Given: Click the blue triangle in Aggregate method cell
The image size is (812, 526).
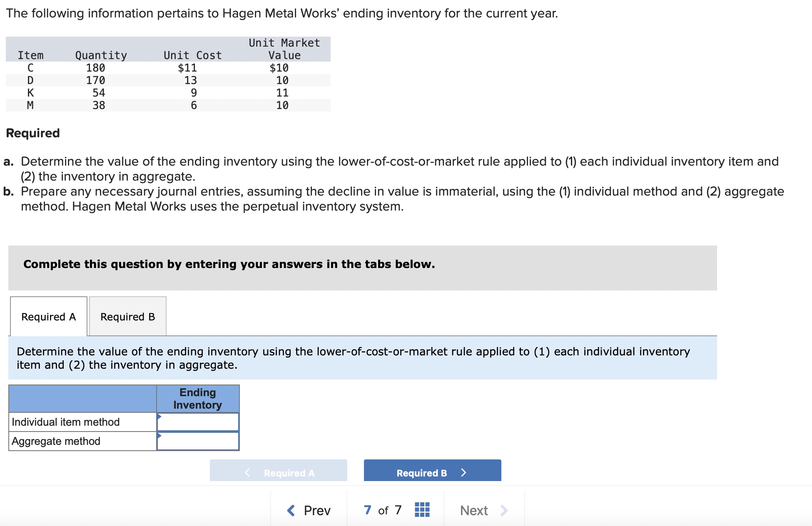Looking at the screenshot, I should (158, 436).
